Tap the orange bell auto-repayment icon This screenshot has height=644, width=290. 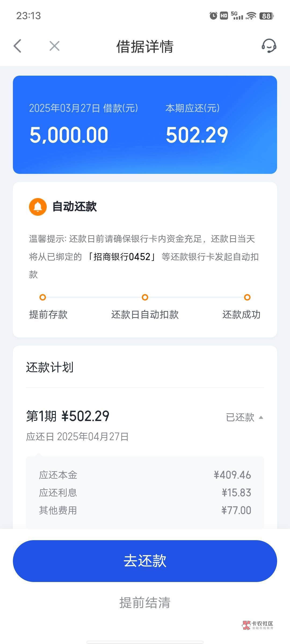pyautogui.click(x=38, y=207)
